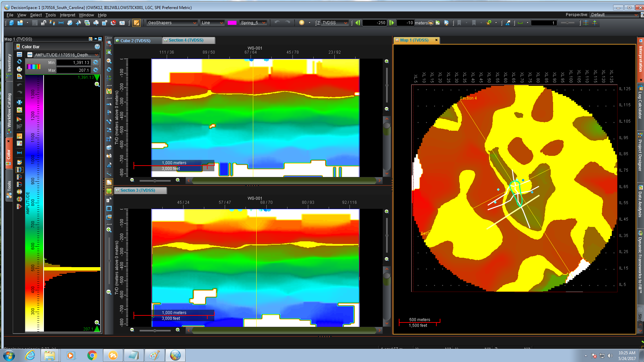Click the sun lighting toolbar icon
This screenshot has width=644, height=362.
[302, 23]
